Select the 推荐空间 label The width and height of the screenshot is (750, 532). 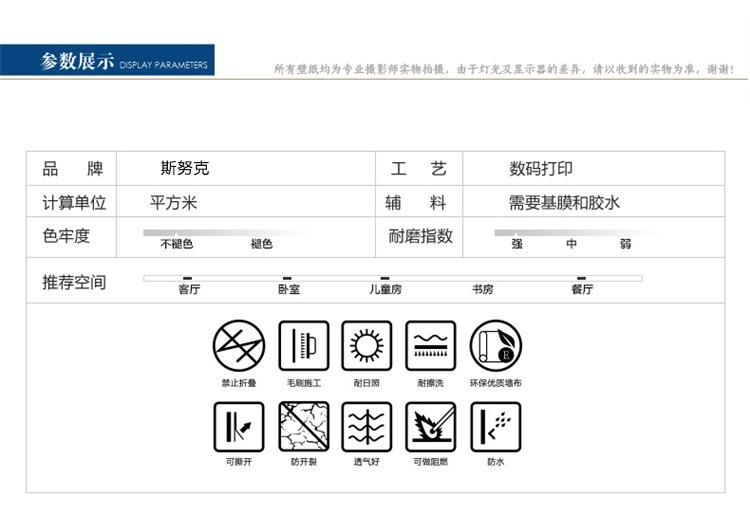(74, 282)
